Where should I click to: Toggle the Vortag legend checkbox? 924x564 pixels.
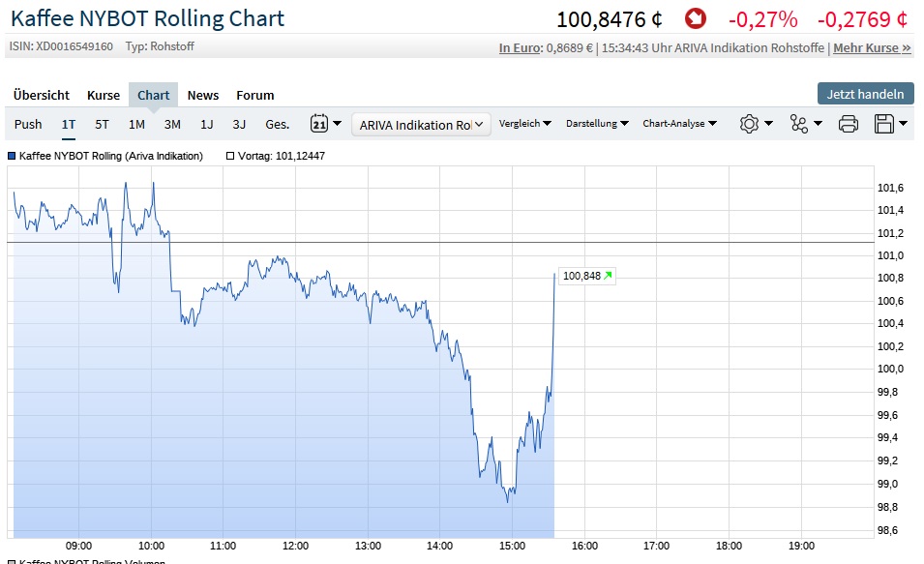(230, 156)
